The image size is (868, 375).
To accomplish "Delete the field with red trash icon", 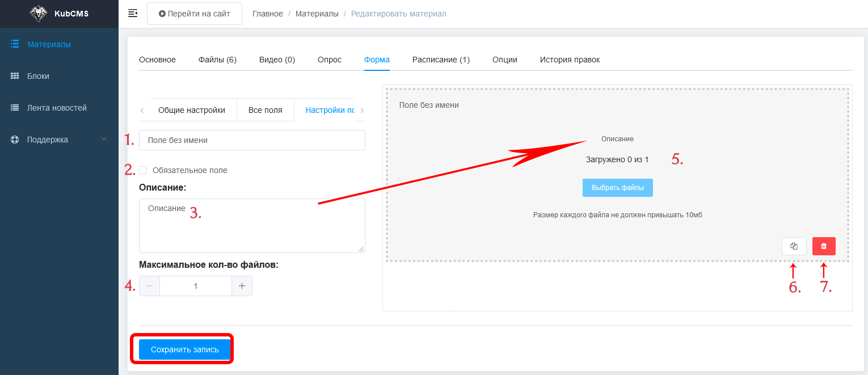I will click(x=824, y=246).
